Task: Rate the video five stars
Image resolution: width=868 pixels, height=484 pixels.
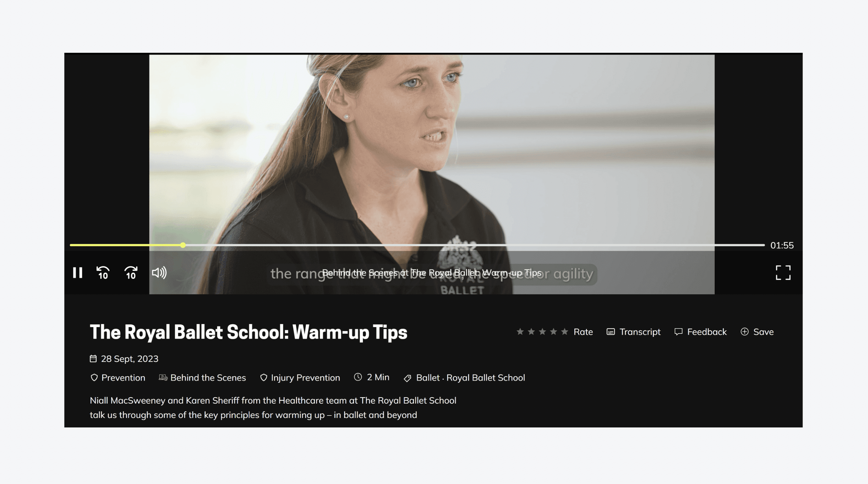Action: pyautogui.click(x=565, y=331)
